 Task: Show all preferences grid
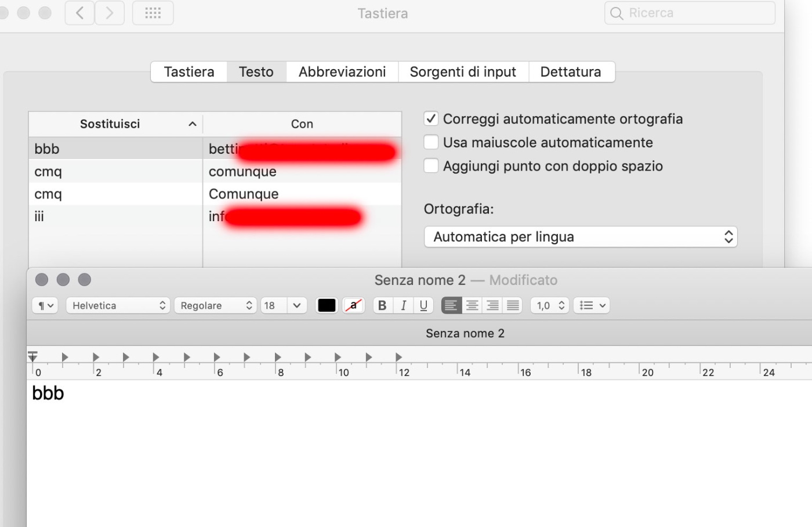coord(153,13)
